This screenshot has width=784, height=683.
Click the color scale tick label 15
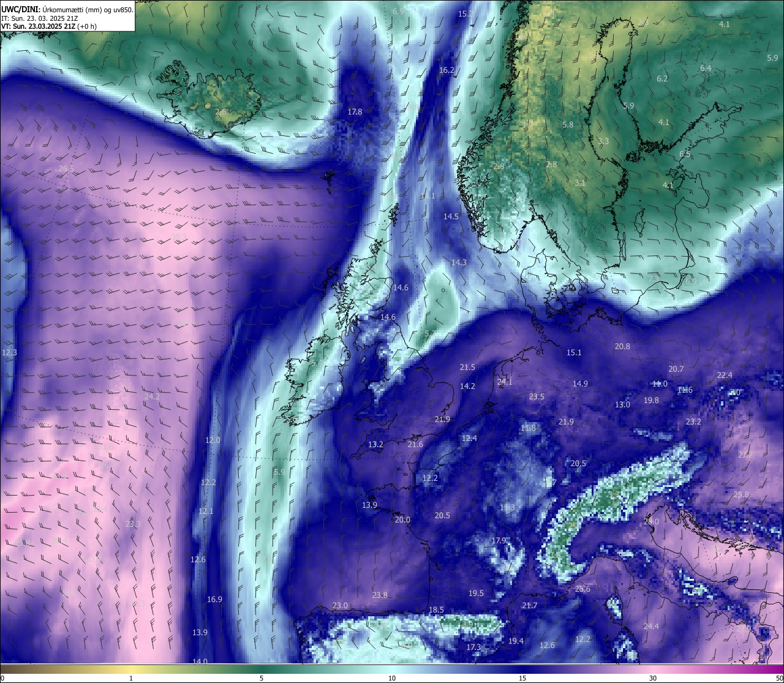point(522,678)
